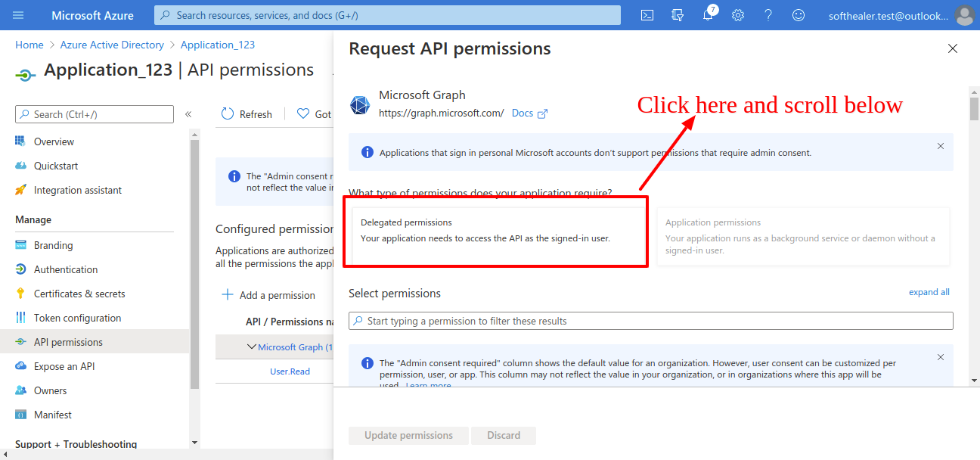Click the Integration assistant rocket icon
The width and height of the screenshot is (980, 460).
pos(20,190)
